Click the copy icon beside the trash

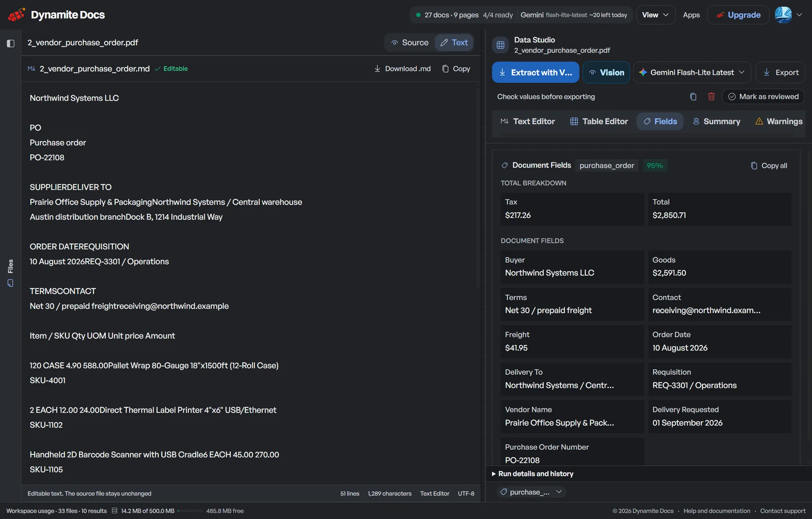[x=693, y=97]
